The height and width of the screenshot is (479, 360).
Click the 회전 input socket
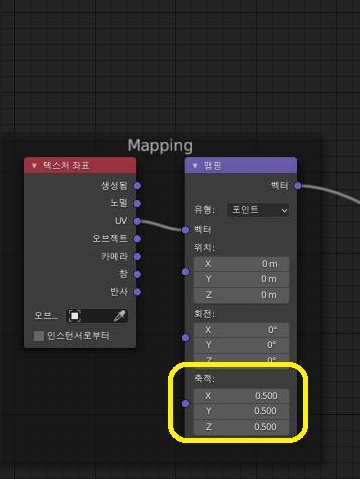186,338
